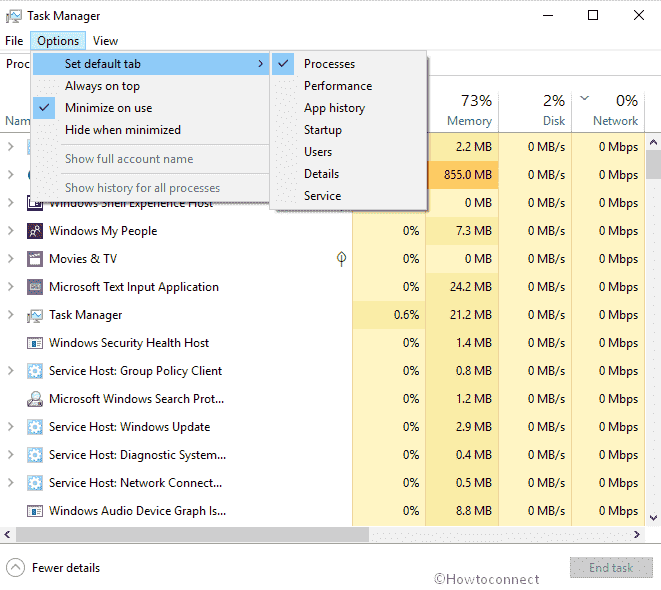This screenshot has height=590, width=661.
Task: Click the End task button
Action: pos(611,568)
